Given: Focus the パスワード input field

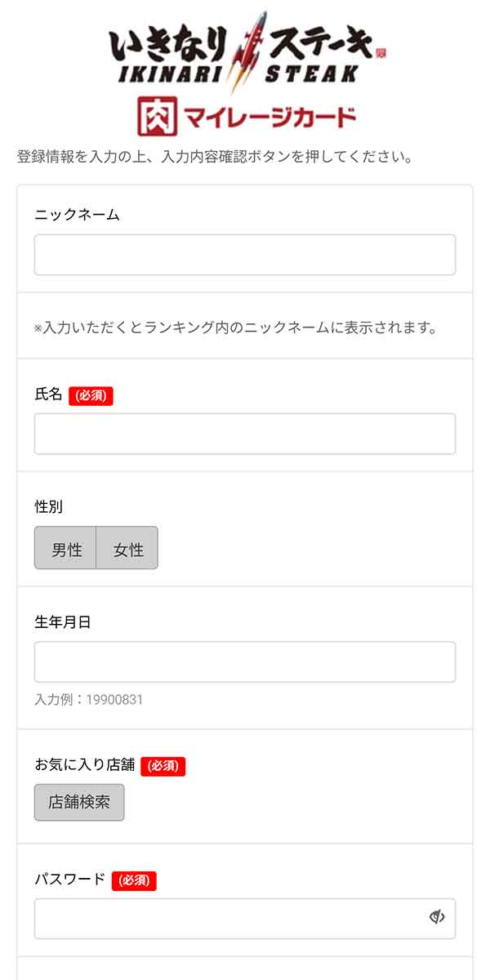Looking at the screenshot, I should tap(245, 919).
